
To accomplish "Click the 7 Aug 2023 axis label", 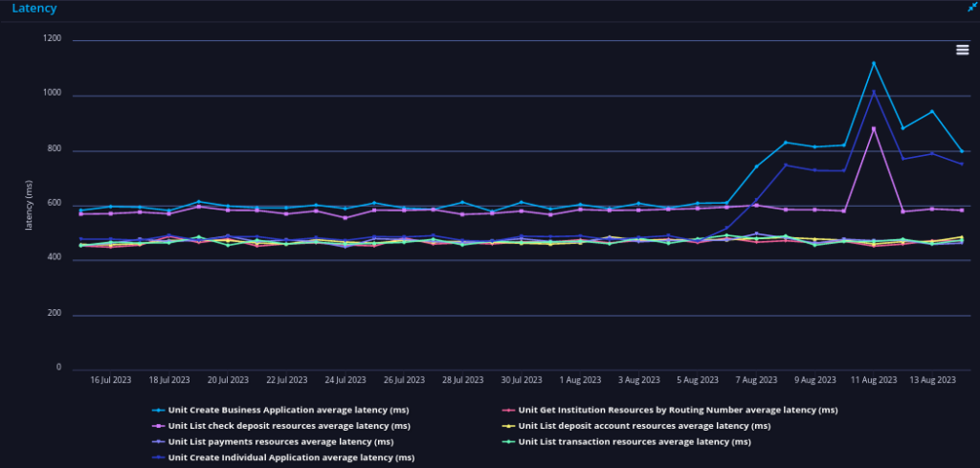I will click(756, 380).
